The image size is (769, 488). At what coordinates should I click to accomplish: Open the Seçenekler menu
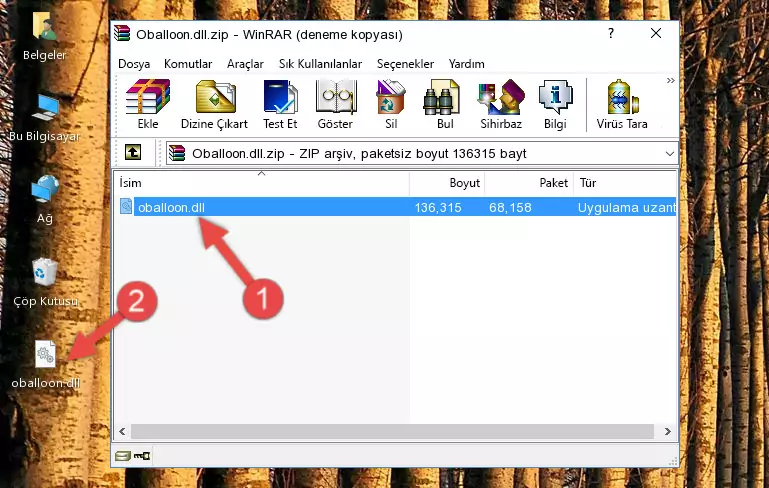pyautogui.click(x=405, y=64)
